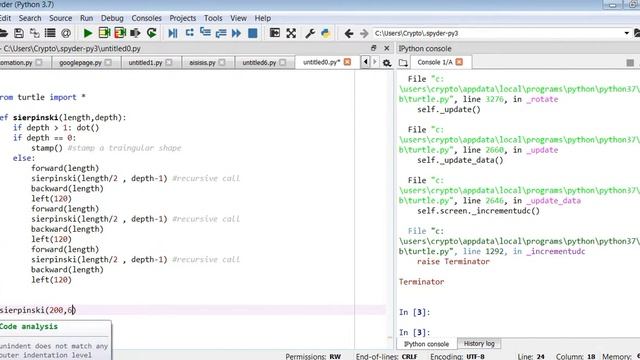
Task: Go forward with the right arrow icon
Action: pos(364,33)
